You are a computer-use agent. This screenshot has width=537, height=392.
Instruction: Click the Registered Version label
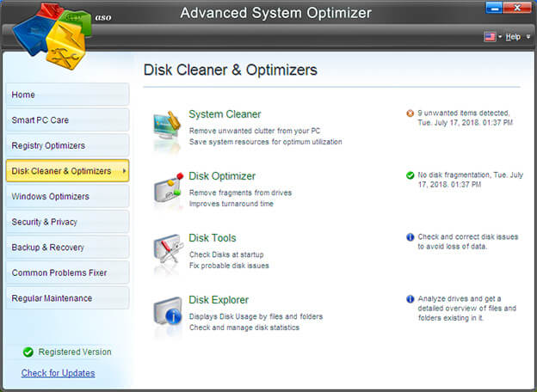click(75, 352)
